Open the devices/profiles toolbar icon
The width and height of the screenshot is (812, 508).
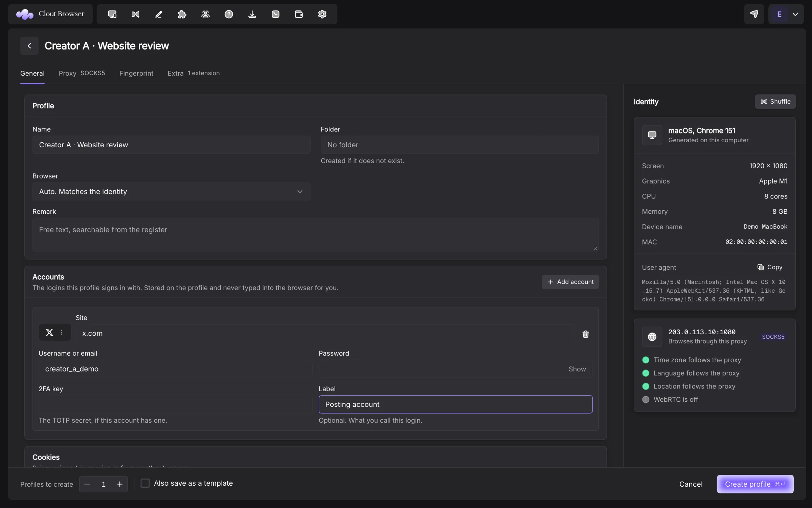(x=112, y=14)
